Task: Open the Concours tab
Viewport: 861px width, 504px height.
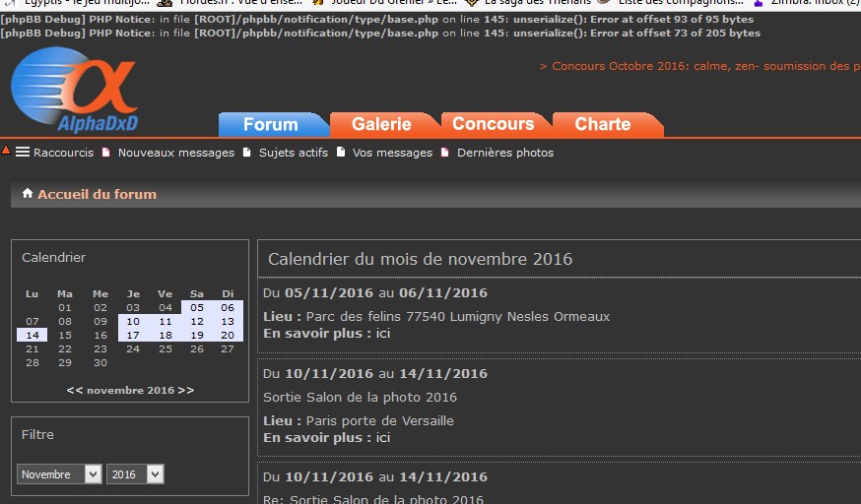Action: [493, 124]
